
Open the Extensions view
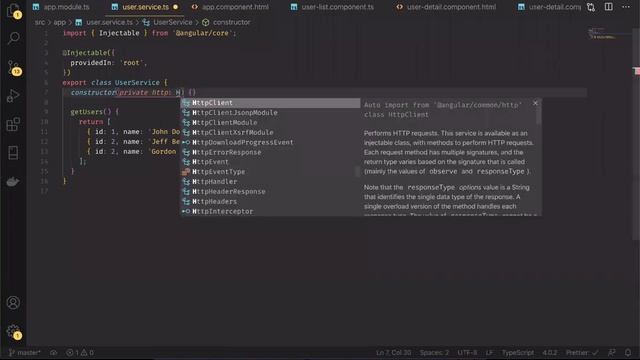coord(13,124)
